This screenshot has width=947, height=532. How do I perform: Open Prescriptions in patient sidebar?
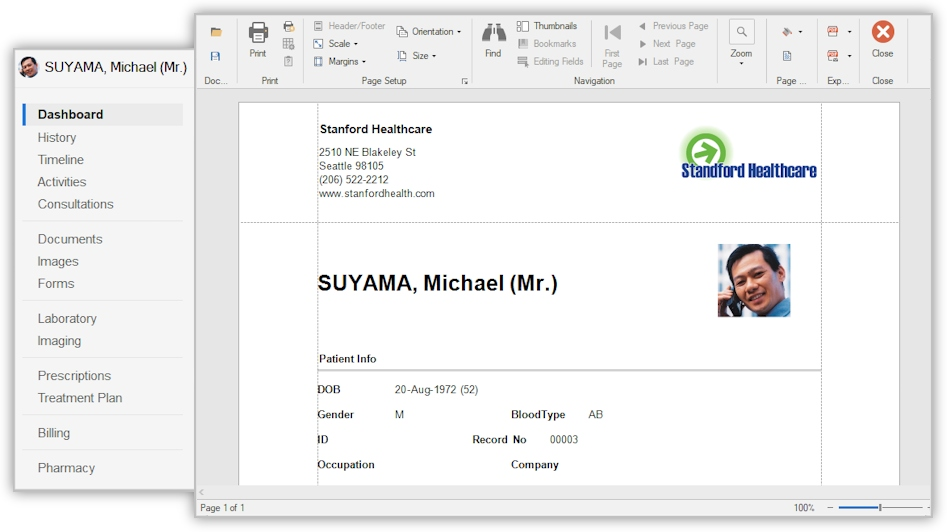coord(74,376)
